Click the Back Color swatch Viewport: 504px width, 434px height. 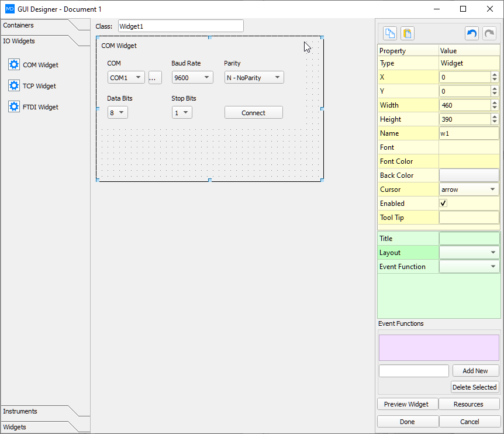pos(469,175)
